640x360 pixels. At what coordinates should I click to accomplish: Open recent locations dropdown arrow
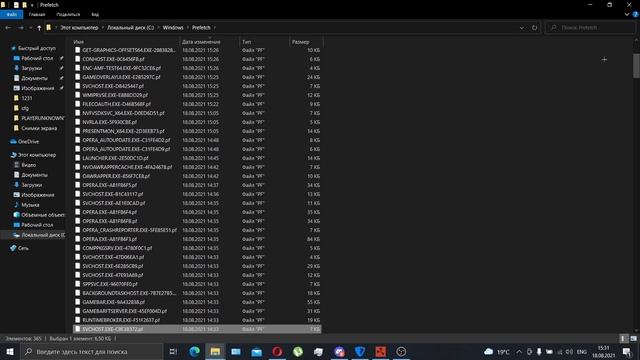31,28
